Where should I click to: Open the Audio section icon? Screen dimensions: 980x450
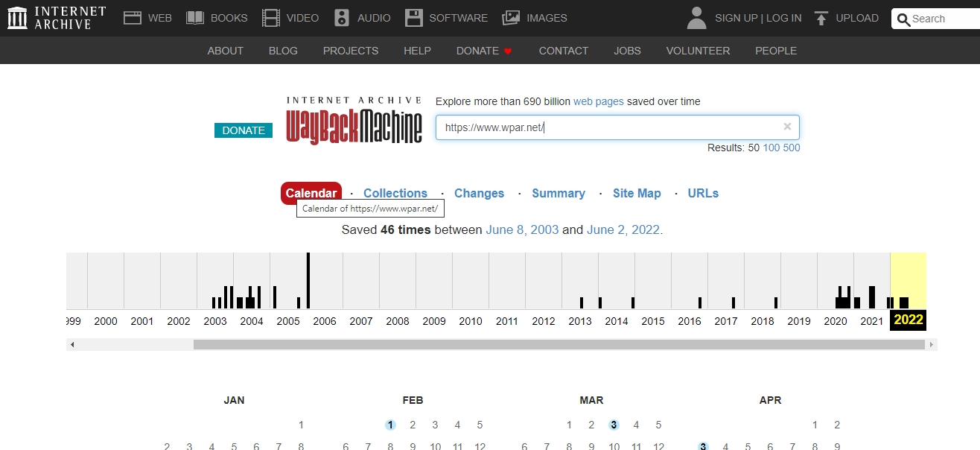[x=342, y=18]
